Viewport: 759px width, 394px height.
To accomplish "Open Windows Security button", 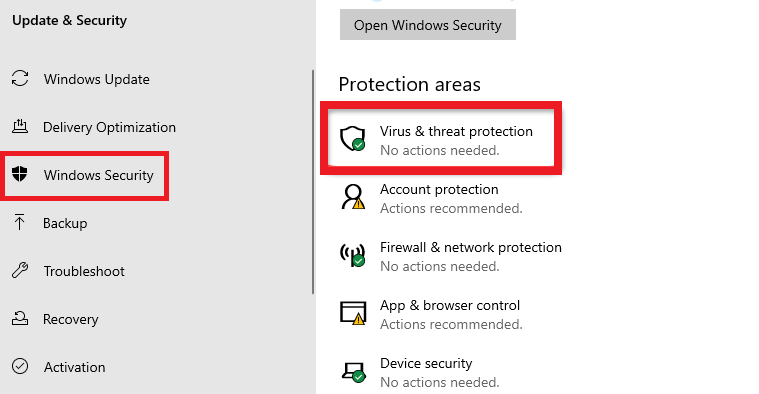I will pos(428,25).
